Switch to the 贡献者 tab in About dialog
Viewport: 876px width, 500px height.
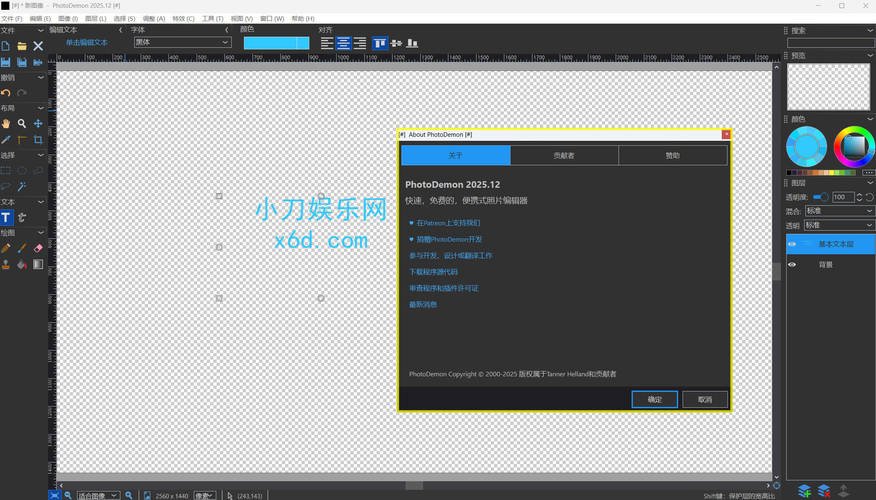[564, 156]
